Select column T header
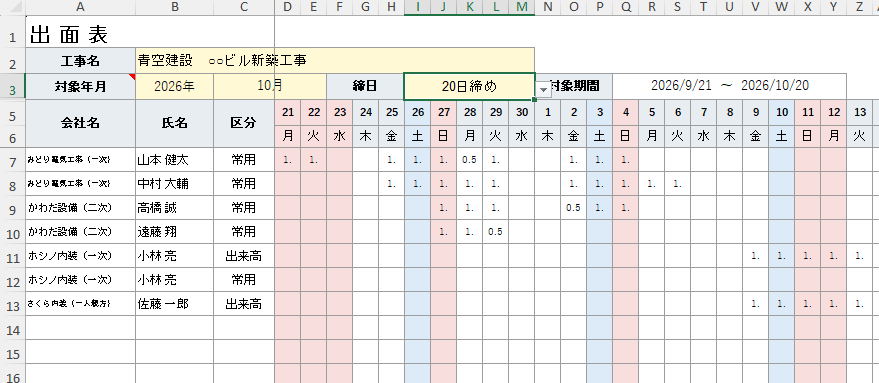This screenshot has height=383, width=879. pos(704,7)
